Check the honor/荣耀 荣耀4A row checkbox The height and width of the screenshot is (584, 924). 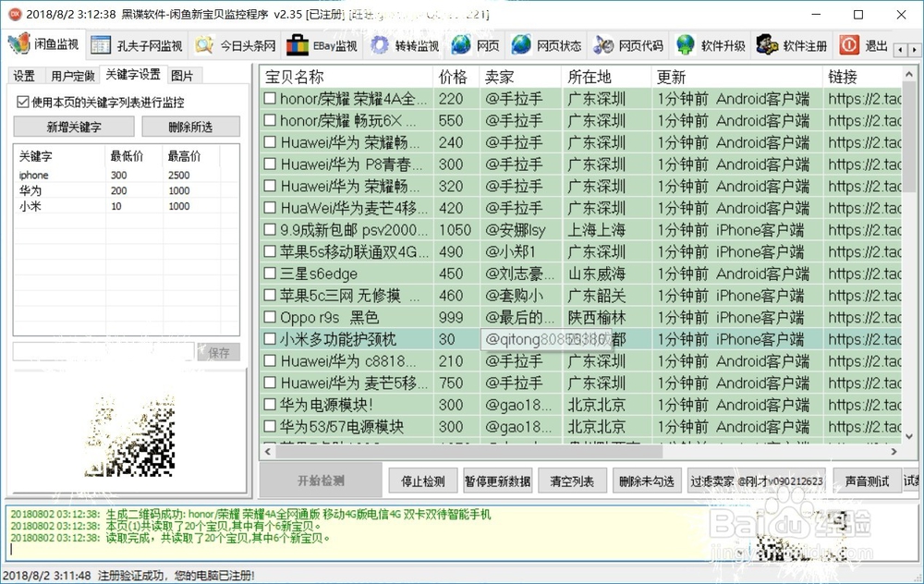pos(270,99)
